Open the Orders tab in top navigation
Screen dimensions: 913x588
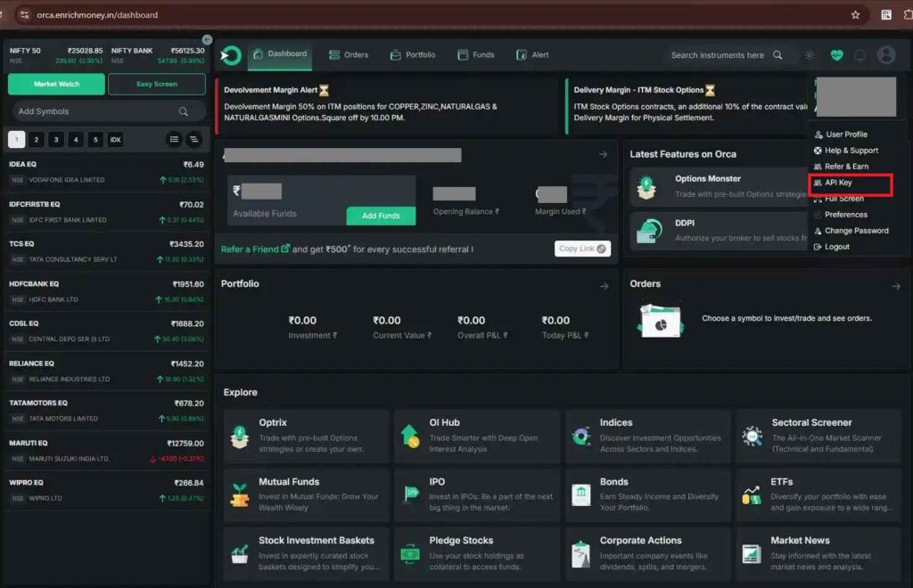pyautogui.click(x=349, y=54)
